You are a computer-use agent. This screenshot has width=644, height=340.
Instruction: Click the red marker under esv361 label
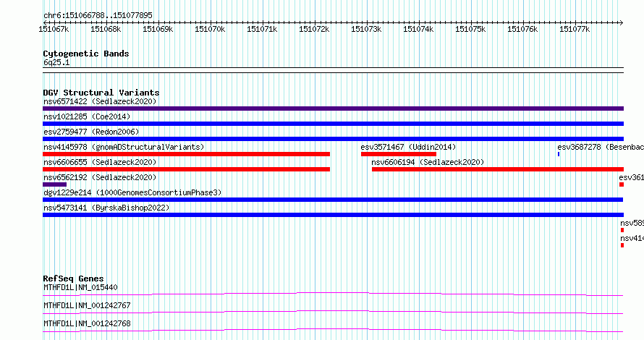point(622,184)
